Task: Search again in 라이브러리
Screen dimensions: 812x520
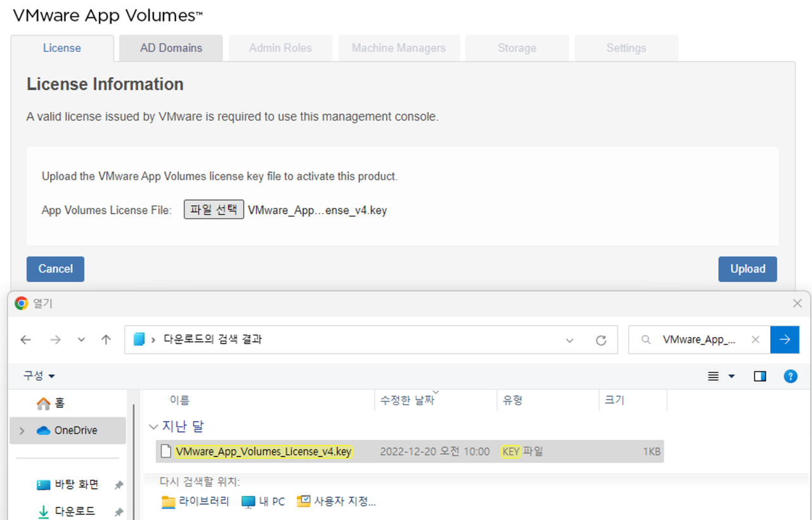Action: (x=195, y=502)
